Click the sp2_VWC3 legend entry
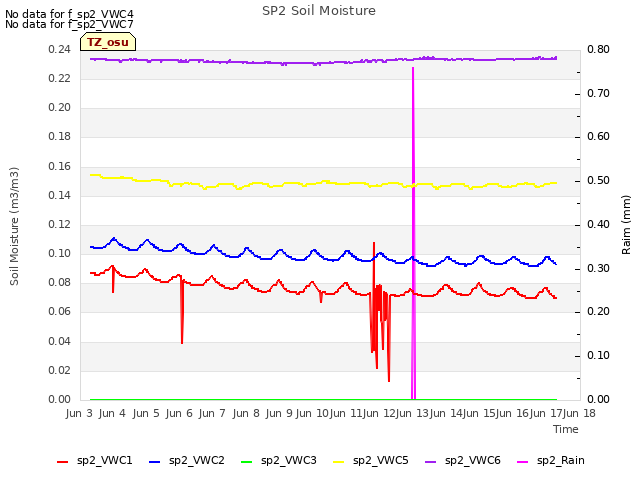The image size is (640, 480). [x=279, y=461]
